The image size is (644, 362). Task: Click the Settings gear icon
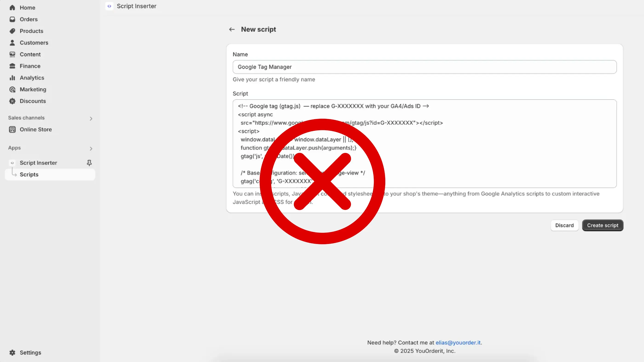click(12, 353)
